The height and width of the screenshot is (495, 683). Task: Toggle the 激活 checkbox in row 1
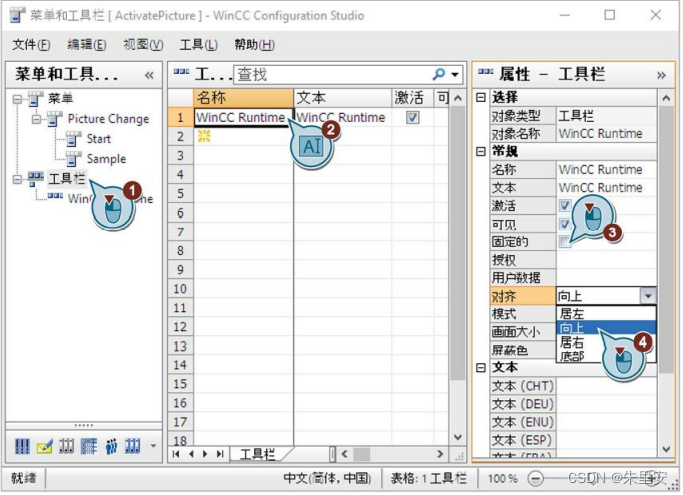tap(413, 118)
